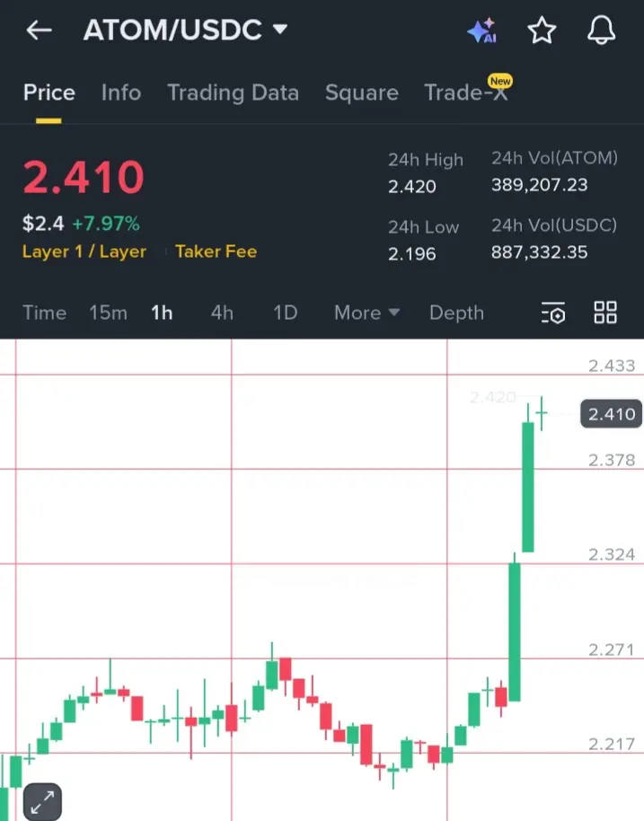Image resolution: width=644 pixels, height=821 pixels.
Task: Select the 4h interval
Action: pos(222,313)
